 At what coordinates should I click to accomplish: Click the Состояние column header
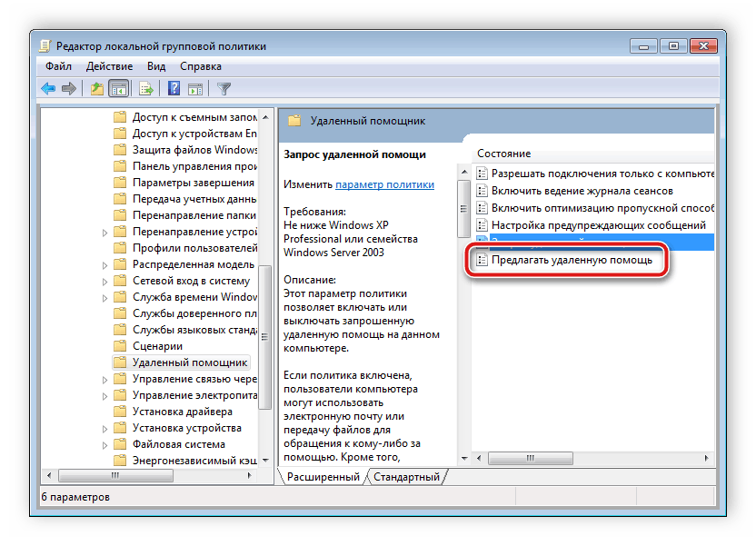click(503, 154)
